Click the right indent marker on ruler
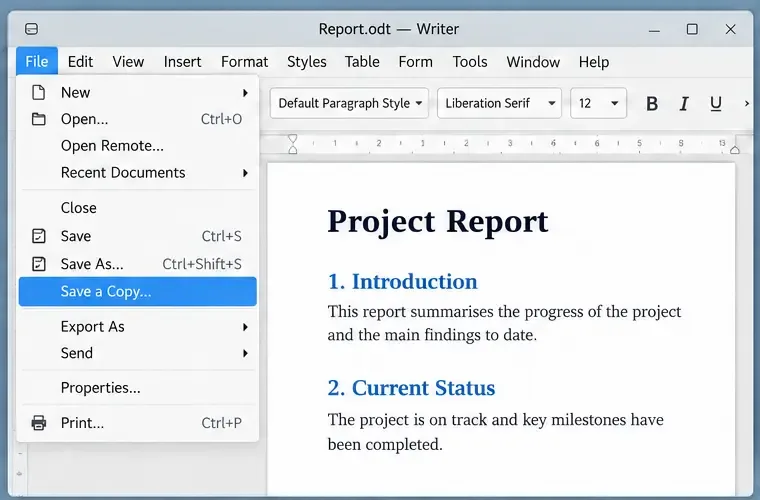 (735, 150)
